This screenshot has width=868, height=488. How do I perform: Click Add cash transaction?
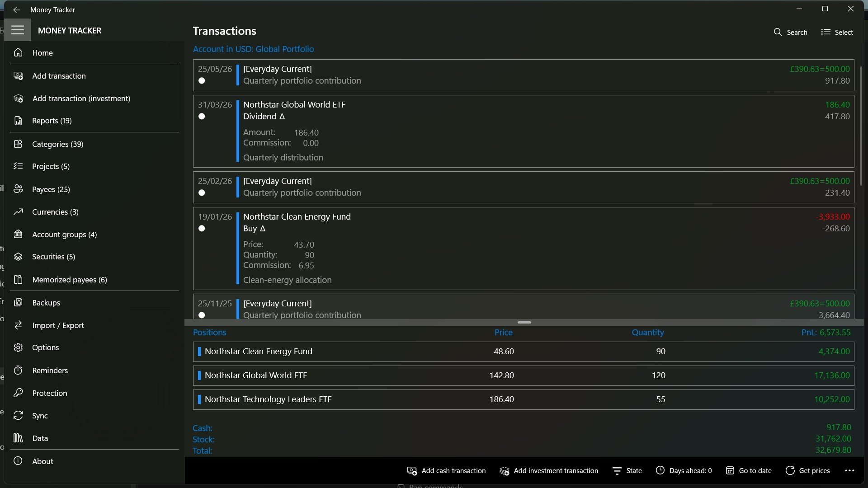tap(446, 470)
